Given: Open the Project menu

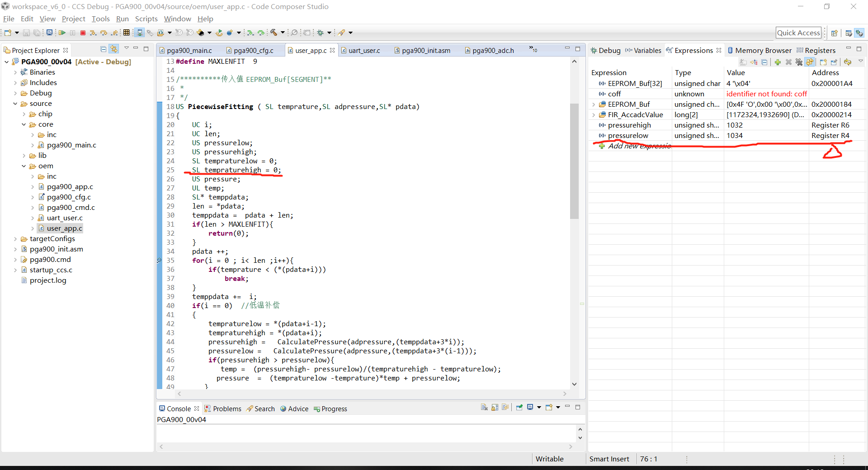Looking at the screenshot, I should pyautogui.click(x=74, y=19).
